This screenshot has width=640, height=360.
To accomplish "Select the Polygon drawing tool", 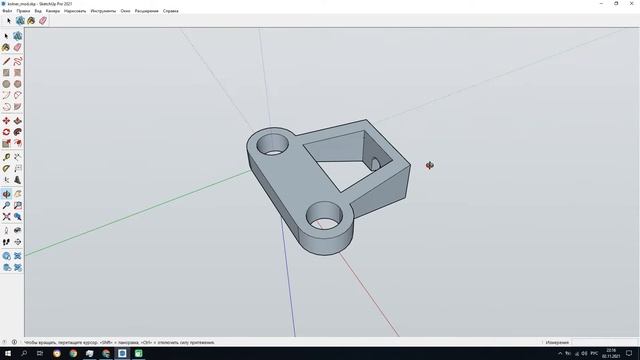I will click(18, 84).
